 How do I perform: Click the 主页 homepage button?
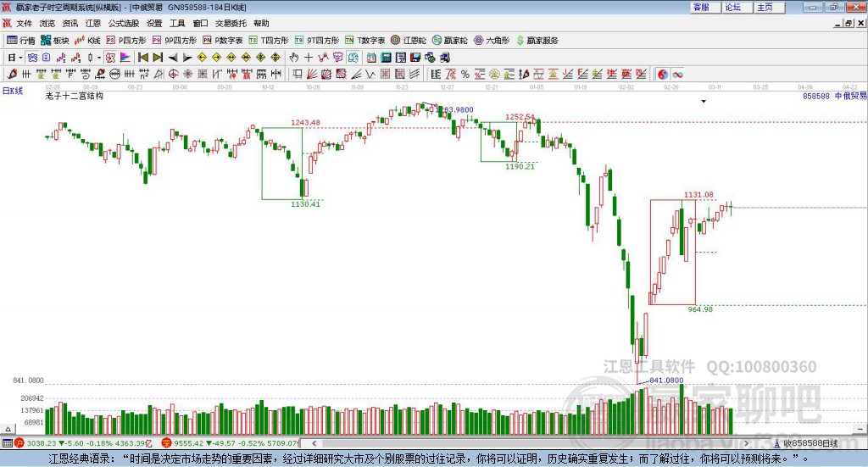pos(769,7)
